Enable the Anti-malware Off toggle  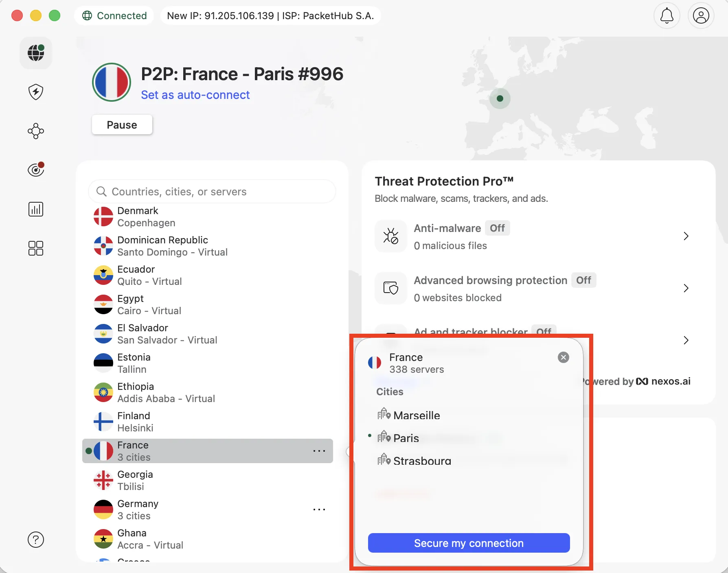click(x=498, y=228)
